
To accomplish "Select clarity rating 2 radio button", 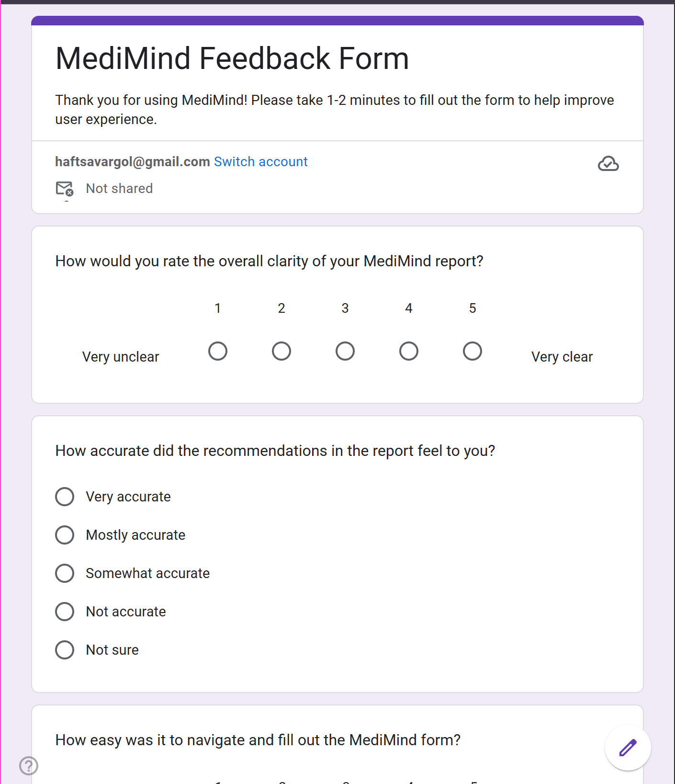I will [281, 351].
